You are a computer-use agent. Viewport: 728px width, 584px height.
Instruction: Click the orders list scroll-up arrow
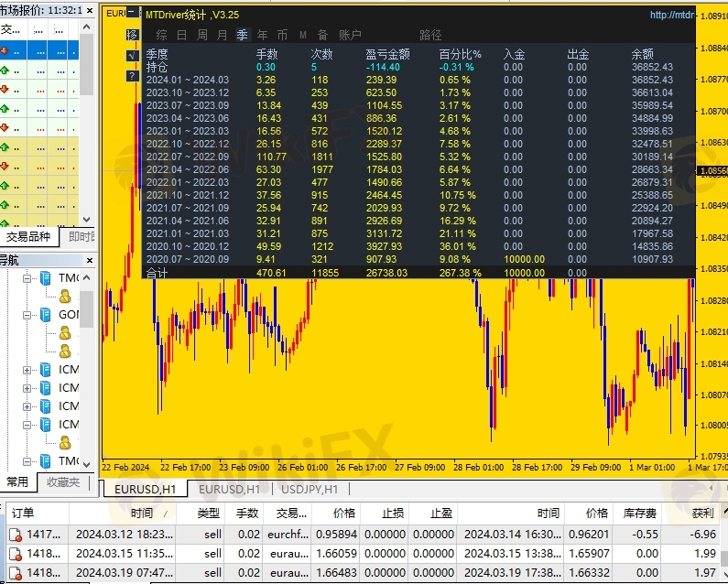point(724,512)
